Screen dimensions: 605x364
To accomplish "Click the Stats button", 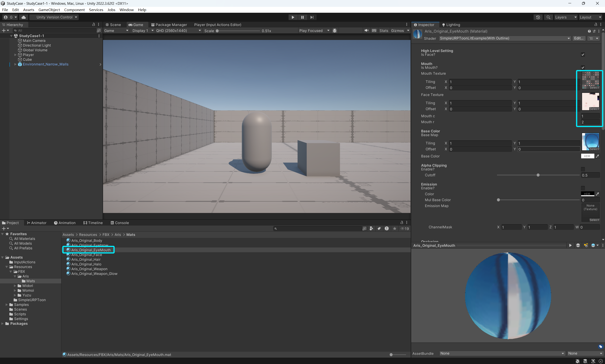I will click(384, 31).
